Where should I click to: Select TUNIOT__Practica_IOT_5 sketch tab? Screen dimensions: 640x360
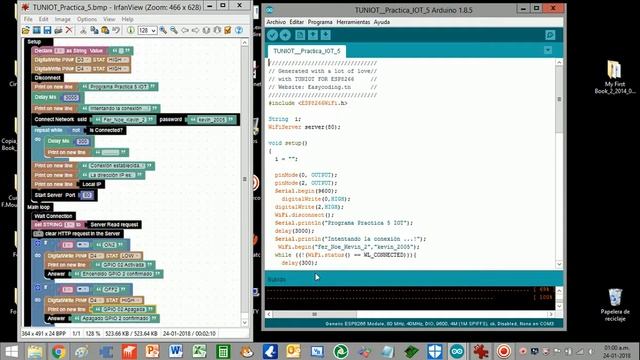[x=307, y=51]
